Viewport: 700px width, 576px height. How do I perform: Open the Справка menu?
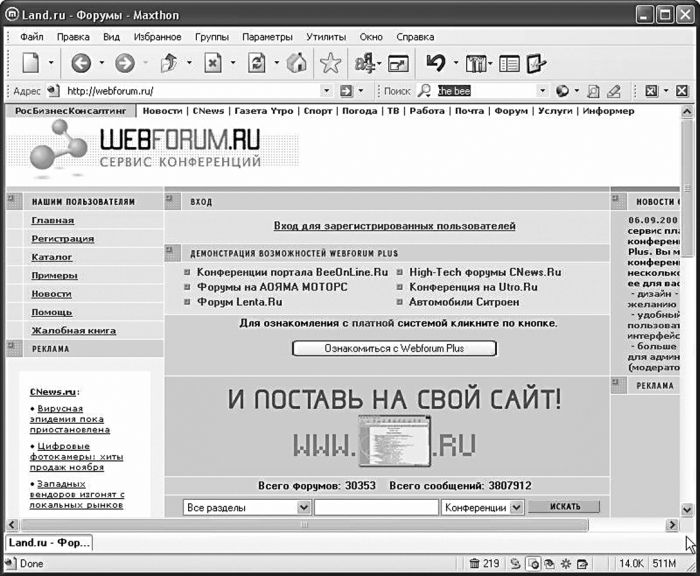click(x=415, y=37)
